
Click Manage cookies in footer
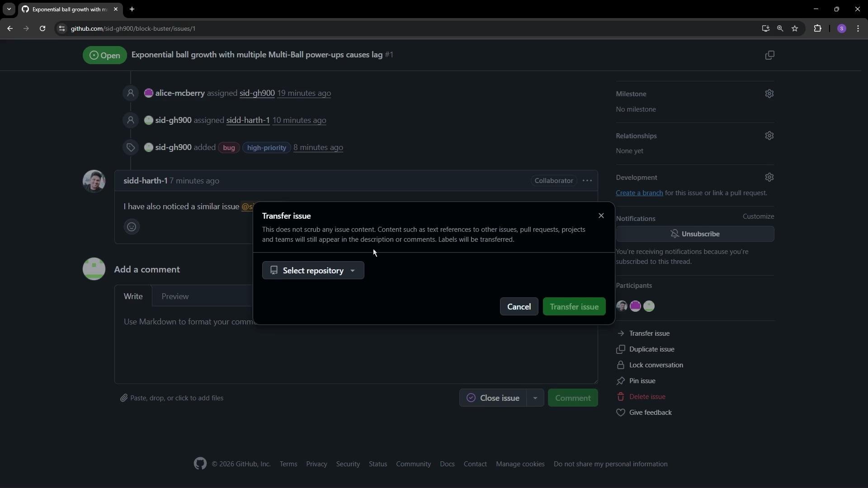[520, 464]
